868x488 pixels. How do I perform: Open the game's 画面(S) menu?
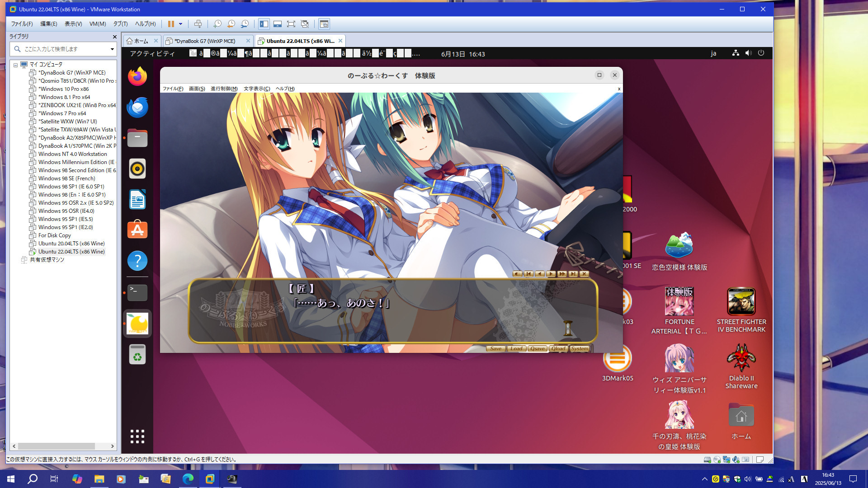197,89
